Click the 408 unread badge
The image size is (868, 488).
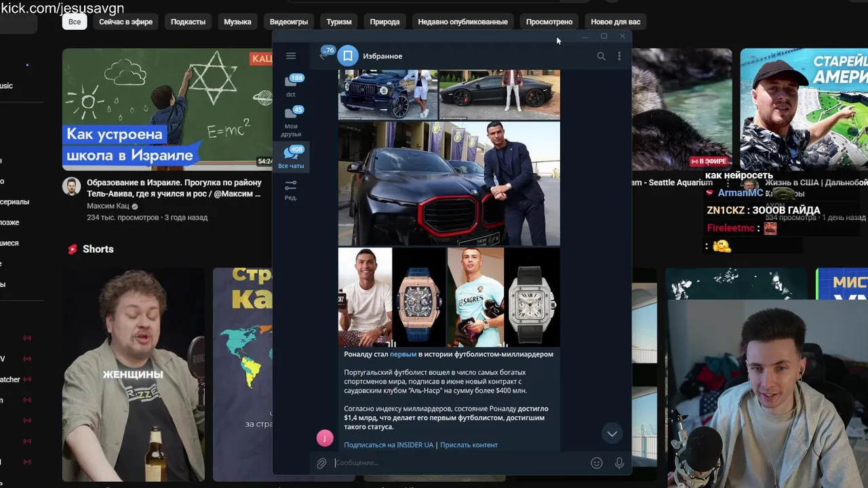[x=296, y=149]
